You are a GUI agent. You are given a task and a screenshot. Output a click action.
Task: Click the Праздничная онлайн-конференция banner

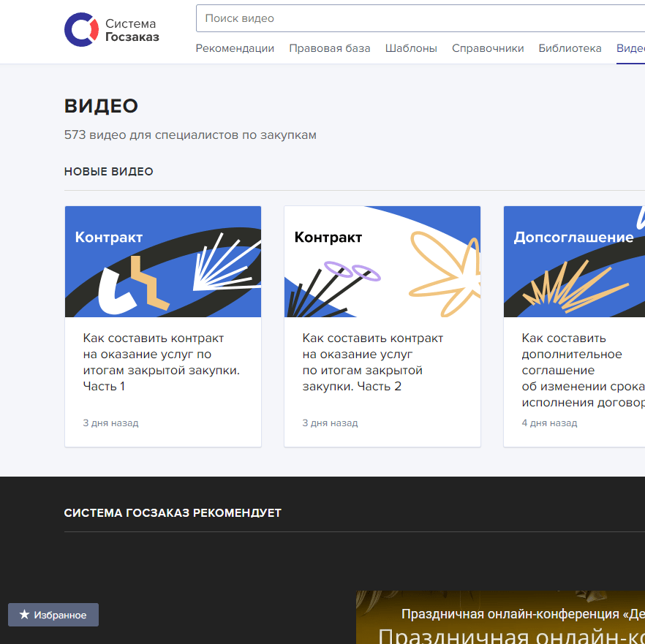tap(500, 617)
